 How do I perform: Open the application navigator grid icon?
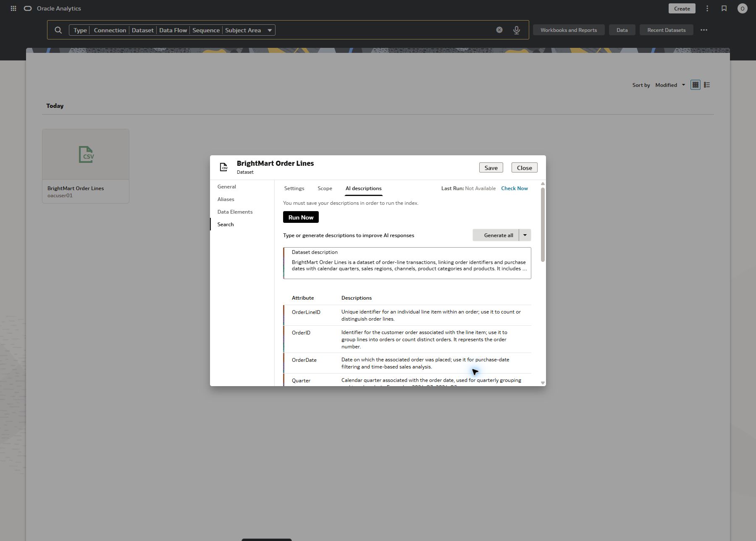[13, 8]
